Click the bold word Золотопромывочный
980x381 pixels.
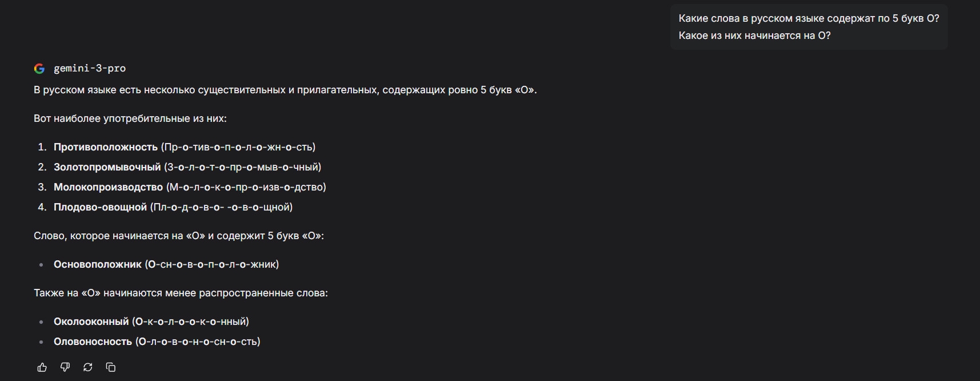pyautogui.click(x=107, y=167)
